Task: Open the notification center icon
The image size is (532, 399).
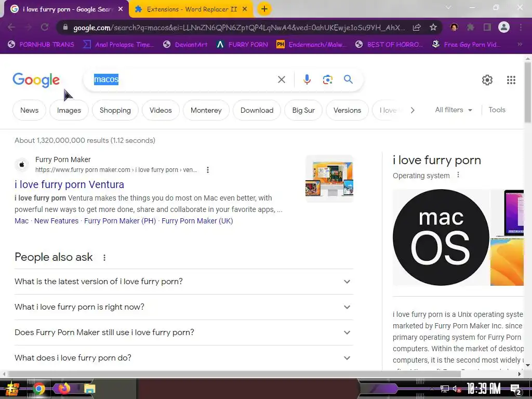Action: pos(515,389)
